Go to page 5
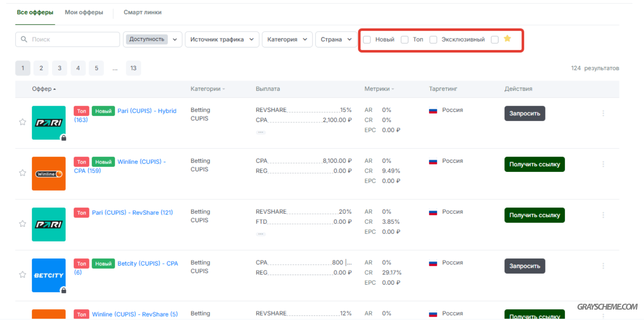 (96, 68)
